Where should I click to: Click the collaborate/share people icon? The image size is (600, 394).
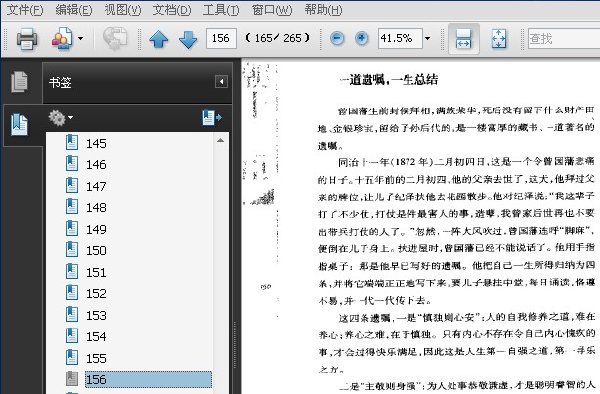[x=61, y=39]
